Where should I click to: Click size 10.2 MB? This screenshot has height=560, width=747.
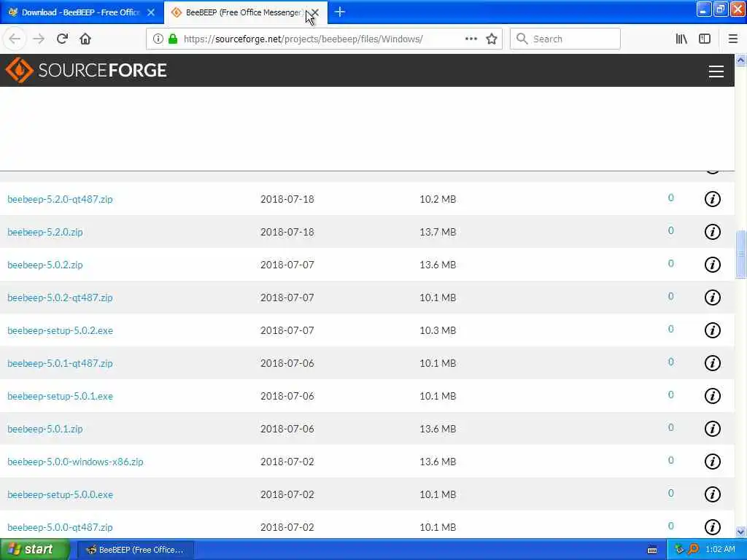(438, 199)
